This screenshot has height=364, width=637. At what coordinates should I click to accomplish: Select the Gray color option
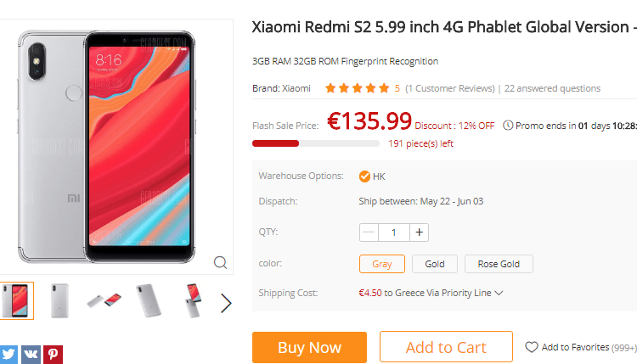[x=382, y=264]
